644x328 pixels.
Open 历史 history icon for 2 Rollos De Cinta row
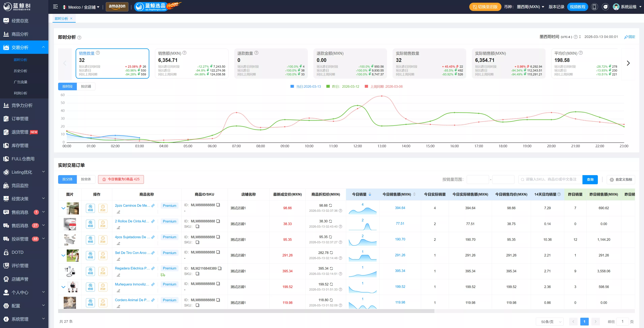click(x=103, y=224)
